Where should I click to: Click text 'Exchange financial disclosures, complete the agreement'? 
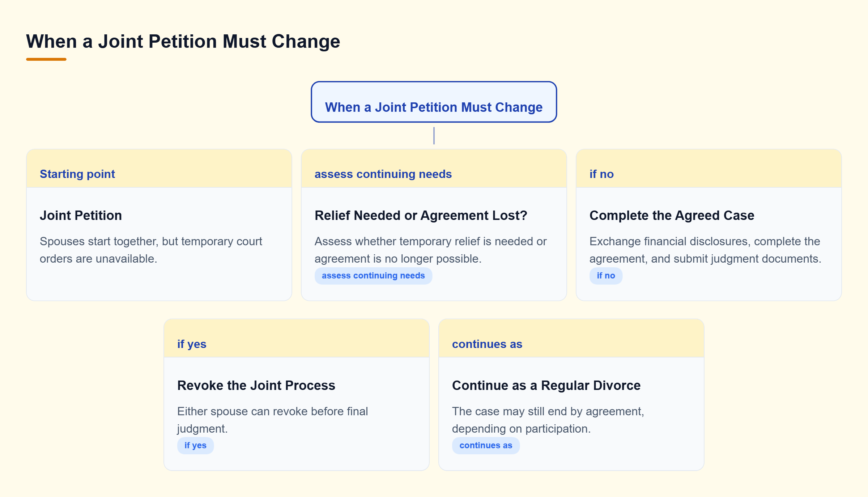[x=705, y=250]
